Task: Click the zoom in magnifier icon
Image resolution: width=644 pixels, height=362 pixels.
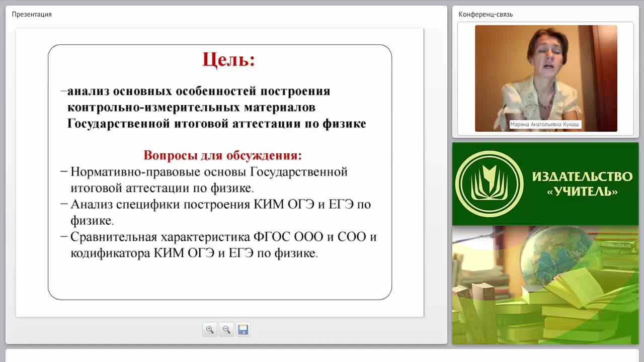Action: (210, 330)
